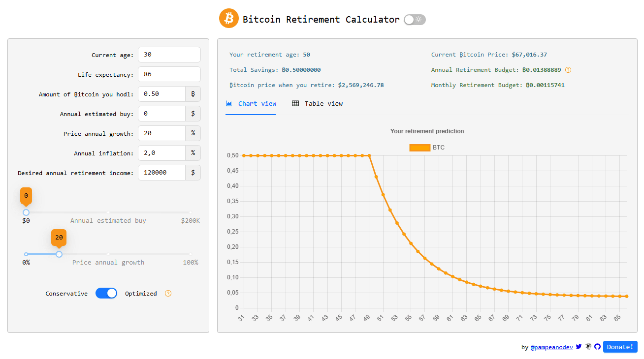Viewport: 644px width, 359px height.
Task: Click the question mark beside Optimized
Action: pos(168,293)
